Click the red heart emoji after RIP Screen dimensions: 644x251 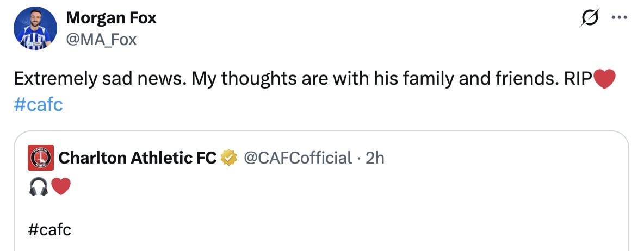tap(604, 80)
